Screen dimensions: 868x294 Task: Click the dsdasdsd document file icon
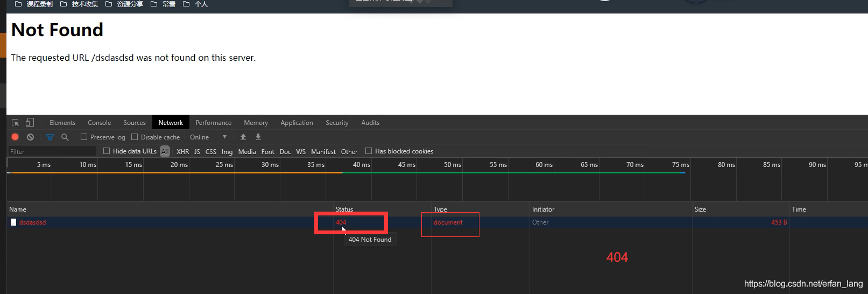pyautogui.click(x=13, y=222)
